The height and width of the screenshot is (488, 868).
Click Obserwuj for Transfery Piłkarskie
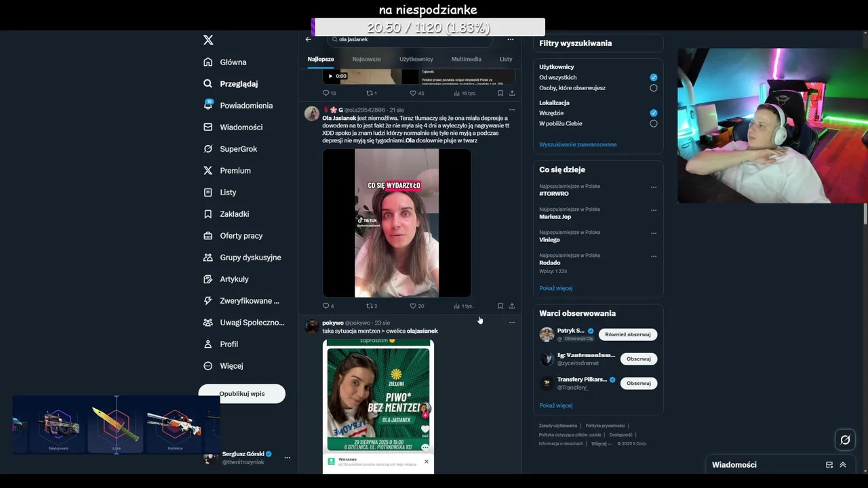point(639,383)
